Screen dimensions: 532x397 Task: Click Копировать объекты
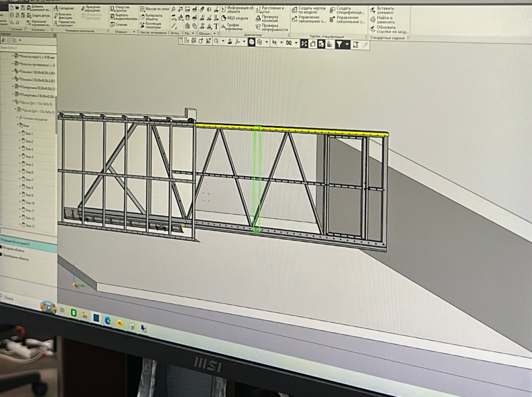coord(151,17)
